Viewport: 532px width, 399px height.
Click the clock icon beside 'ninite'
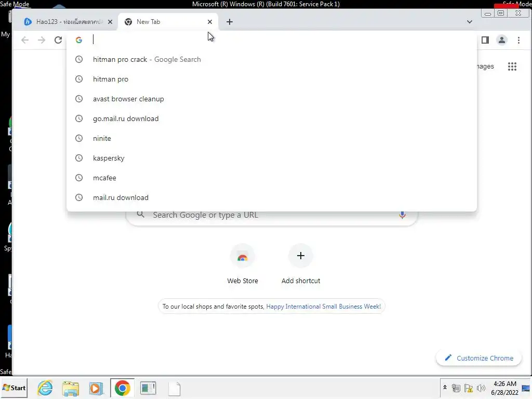79,138
